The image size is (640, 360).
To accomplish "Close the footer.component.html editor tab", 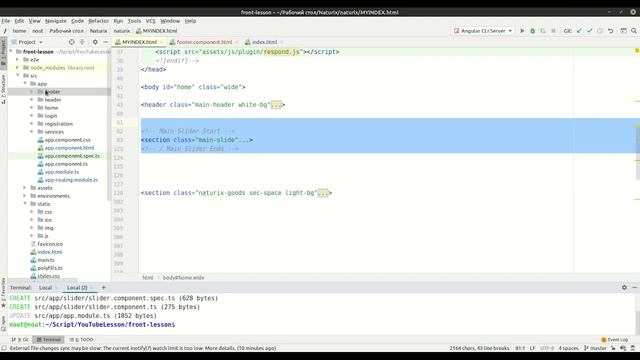I will pos(237,42).
